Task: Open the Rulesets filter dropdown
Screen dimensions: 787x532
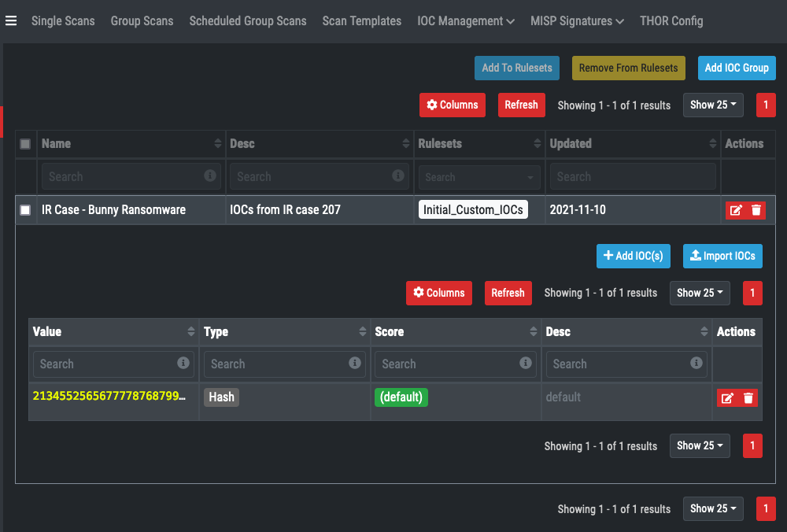Action: pyautogui.click(x=479, y=177)
